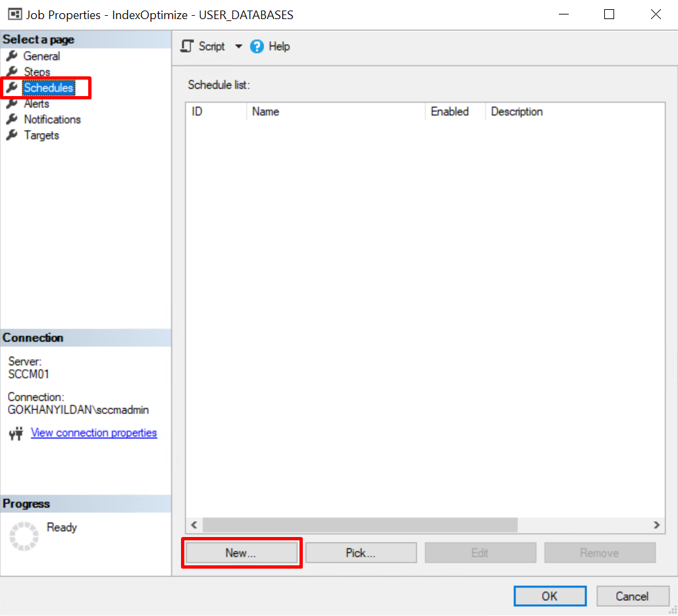
Task: Open View connection properties link
Action: 94,432
